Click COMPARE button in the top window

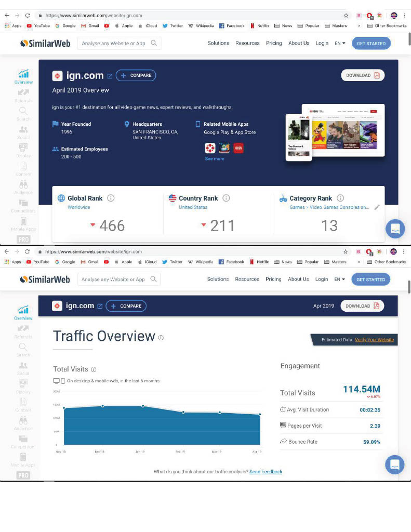coord(136,75)
